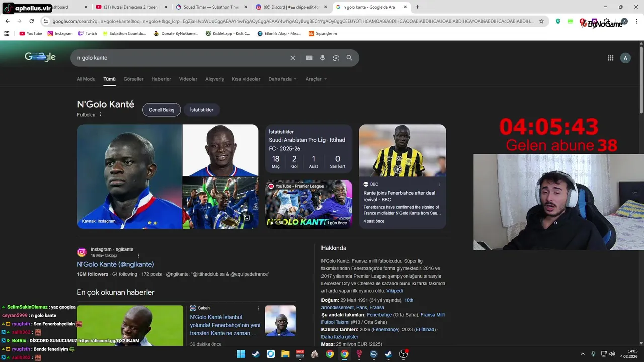Clear the search box with the X icon
This screenshot has height=362, width=644.
coord(293,58)
